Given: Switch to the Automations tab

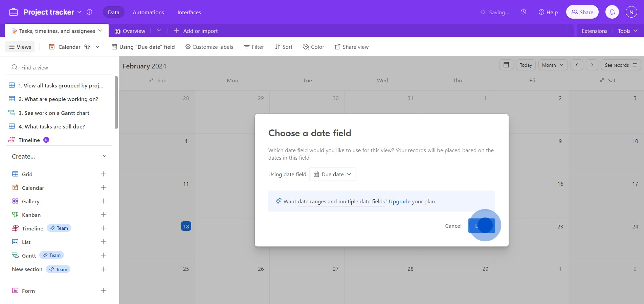Looking at the screenshot, I should (148, 12).
